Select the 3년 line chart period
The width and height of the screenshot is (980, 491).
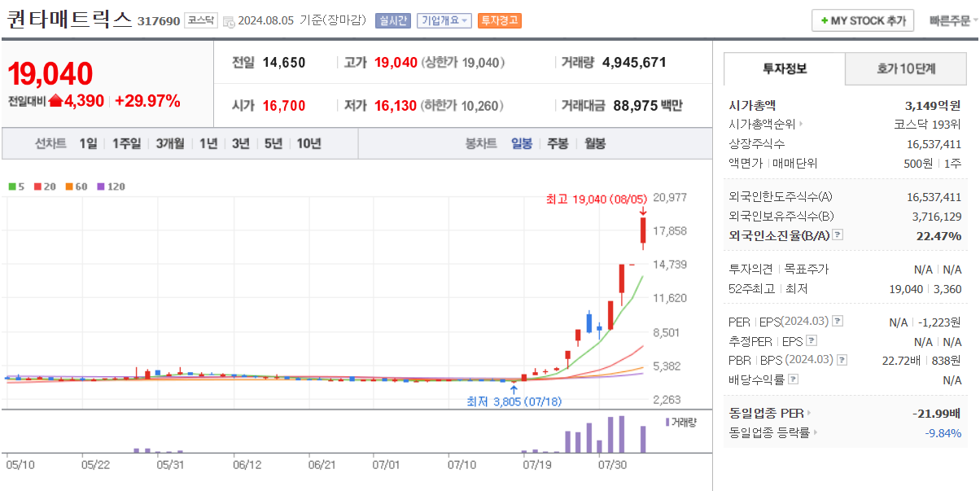click(x=241, y=143)
